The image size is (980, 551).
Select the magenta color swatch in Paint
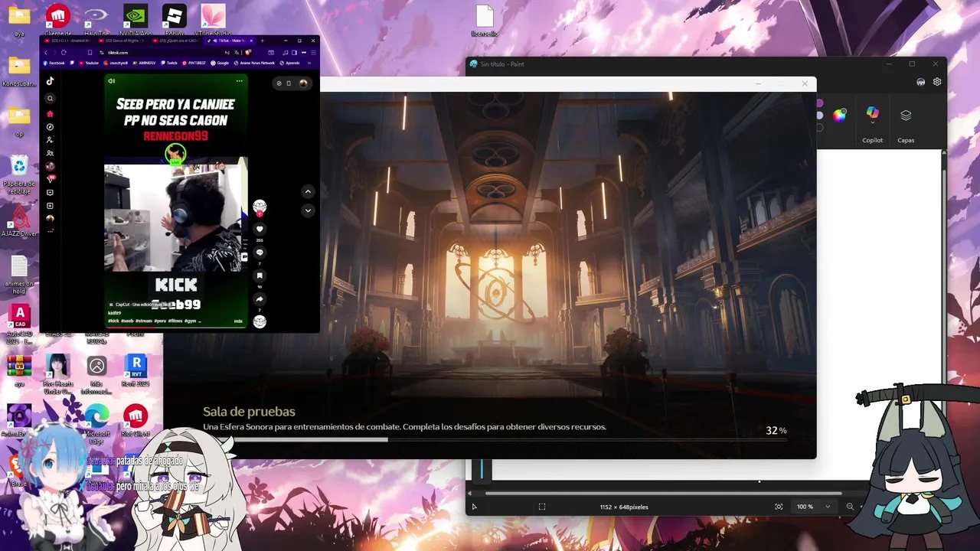[x=819, y=103]
